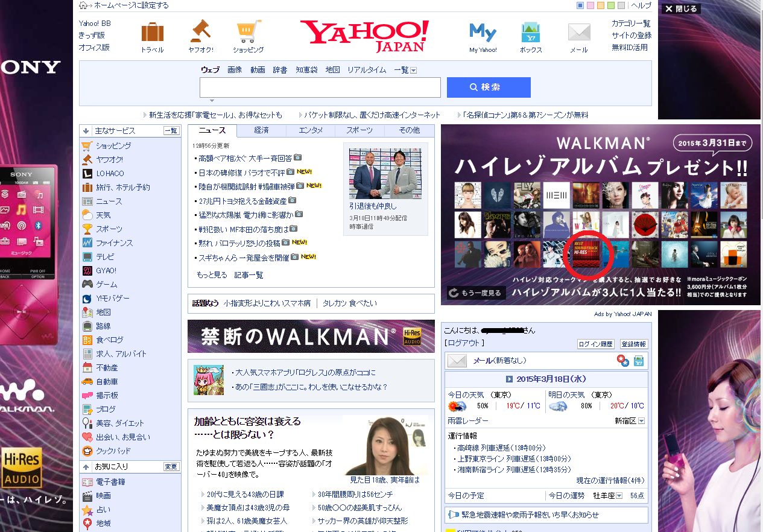
Task: Select the blue page theme color swatch
Action: point(580,5)
